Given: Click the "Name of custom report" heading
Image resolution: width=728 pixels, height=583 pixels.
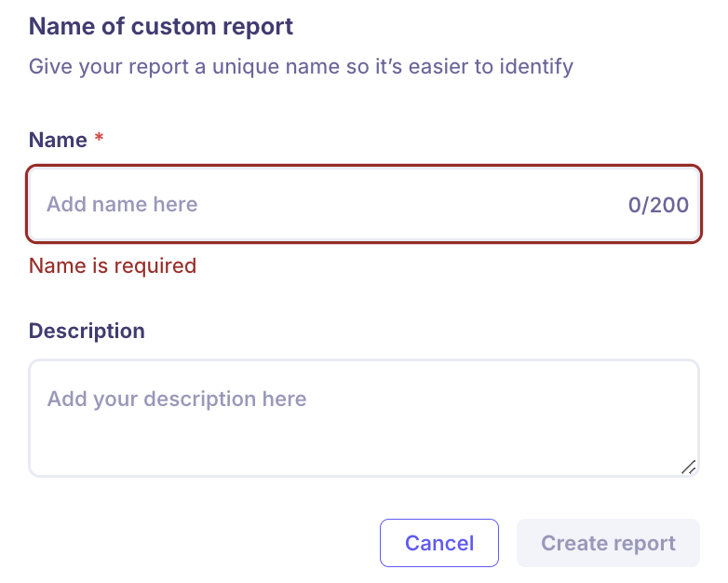Looking at the screenshot, I should tap(161, 26).
